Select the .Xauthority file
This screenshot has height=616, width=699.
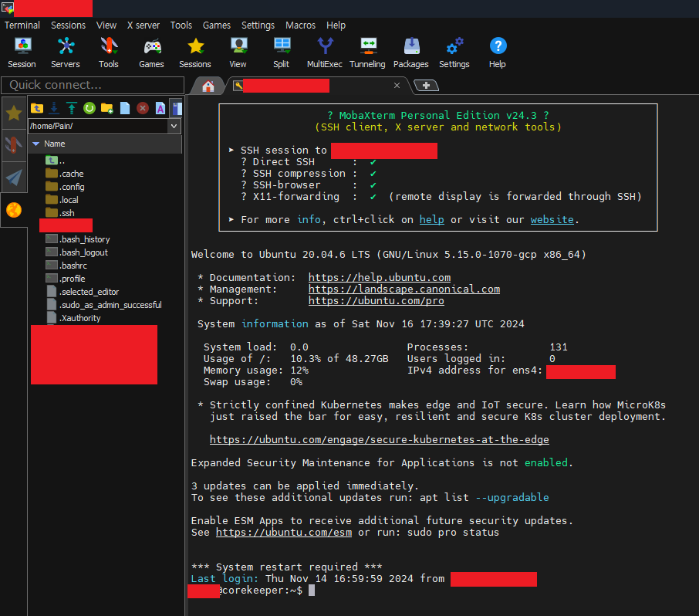73,317
